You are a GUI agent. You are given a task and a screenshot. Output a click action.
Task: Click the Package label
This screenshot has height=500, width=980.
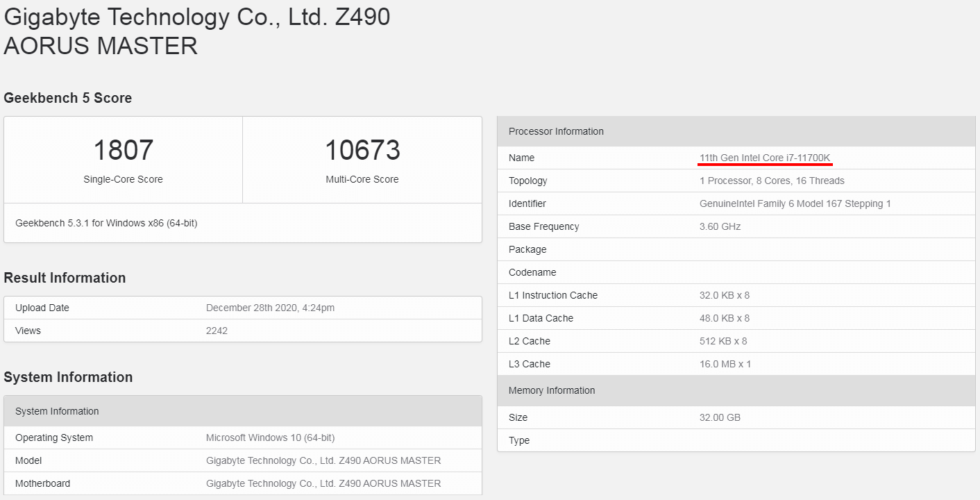tap(527, 249)
